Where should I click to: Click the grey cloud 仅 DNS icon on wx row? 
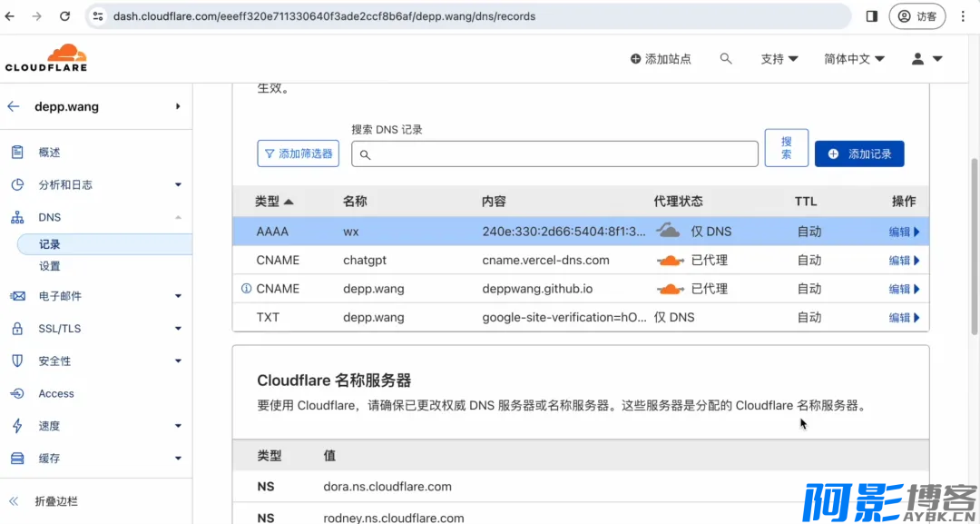click(x=668, y=231)
